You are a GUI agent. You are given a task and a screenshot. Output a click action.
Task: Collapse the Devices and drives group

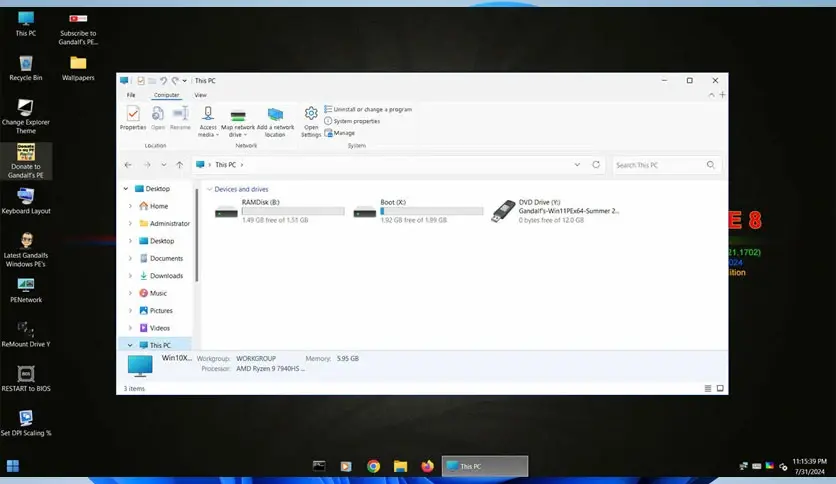click(209, 189)
